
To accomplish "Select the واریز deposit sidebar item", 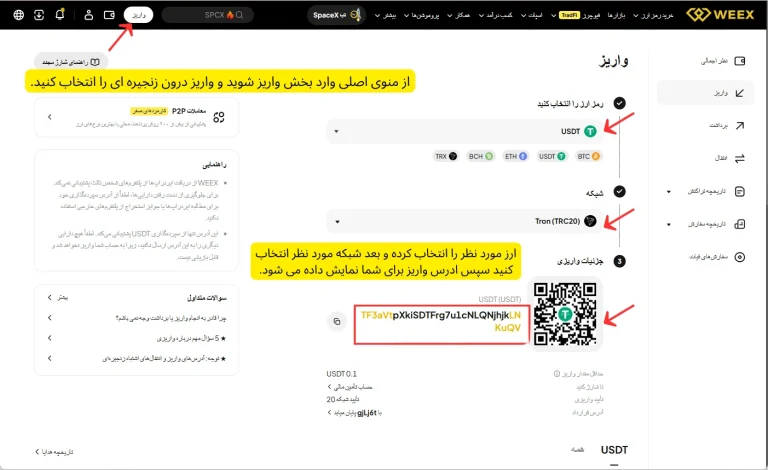I will (x=705, y=93).
